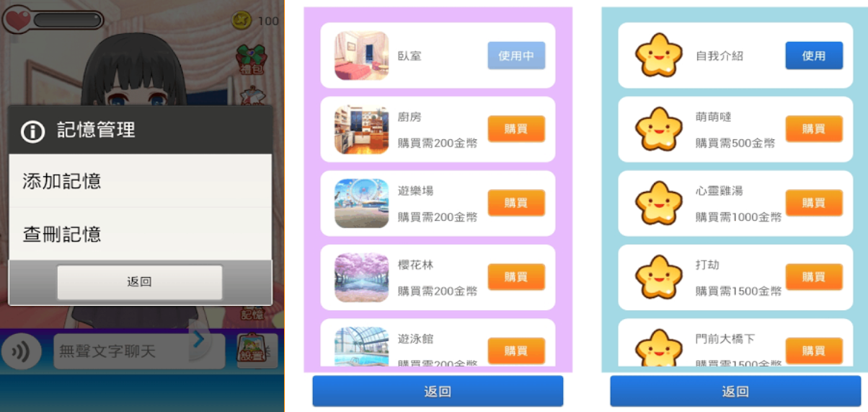Select the 遊樂場 ferris wheel thumbnail

click(x=361, y=203)
